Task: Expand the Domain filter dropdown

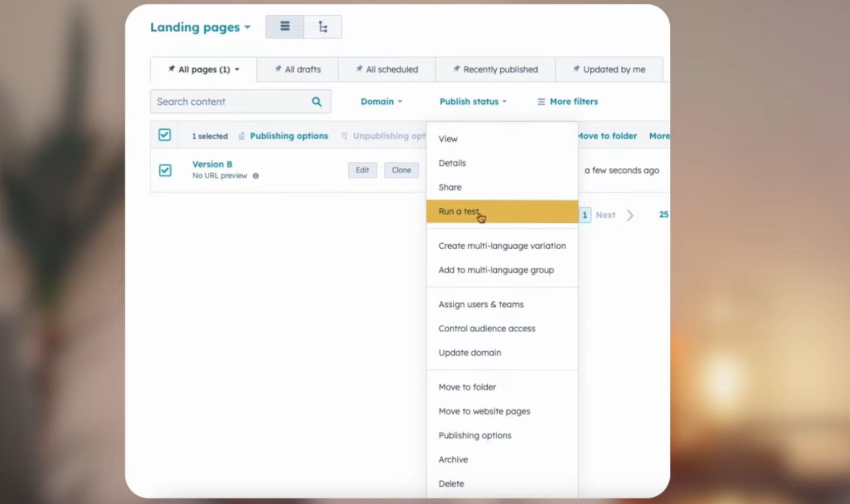Action: 381,102
